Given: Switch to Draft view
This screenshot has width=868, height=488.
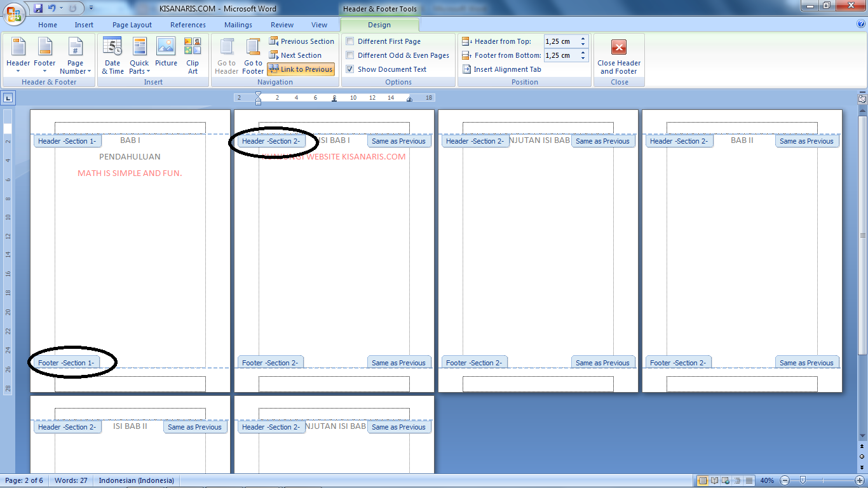Looking at the screenshot, I should pos(749,480).
